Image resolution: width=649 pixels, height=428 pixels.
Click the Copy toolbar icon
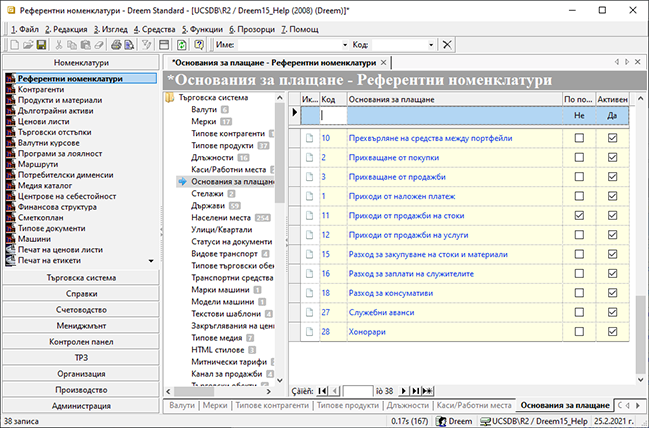coord(72,45)
